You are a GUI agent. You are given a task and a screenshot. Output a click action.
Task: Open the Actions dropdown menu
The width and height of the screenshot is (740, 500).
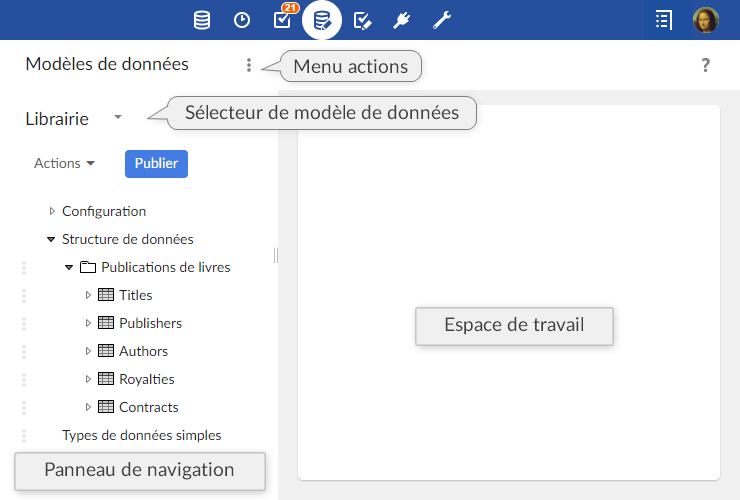(x=64, y=163)
